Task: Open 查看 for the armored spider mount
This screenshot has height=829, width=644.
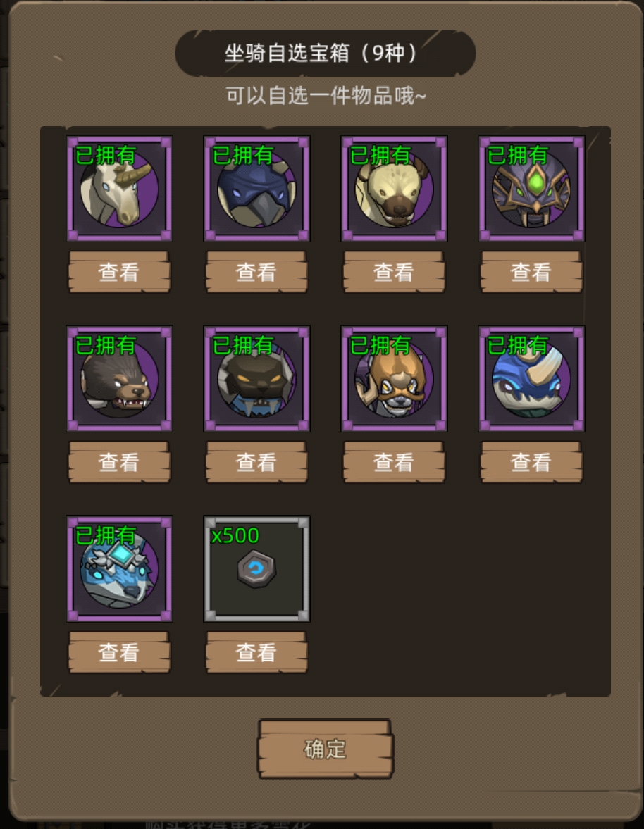Action: 531,272
